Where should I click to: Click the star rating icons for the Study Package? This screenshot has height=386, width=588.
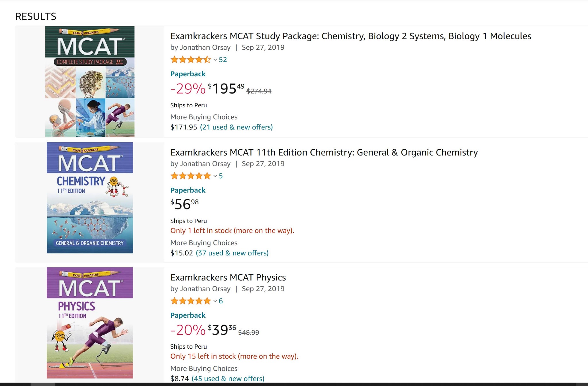(x=190, y=59)
